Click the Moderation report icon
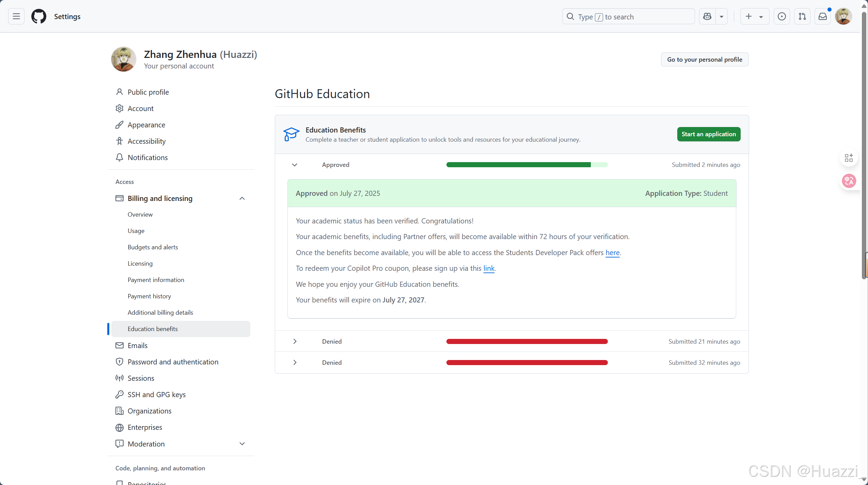Viewport: 868px width, 485px height. (x=120, y=443)
